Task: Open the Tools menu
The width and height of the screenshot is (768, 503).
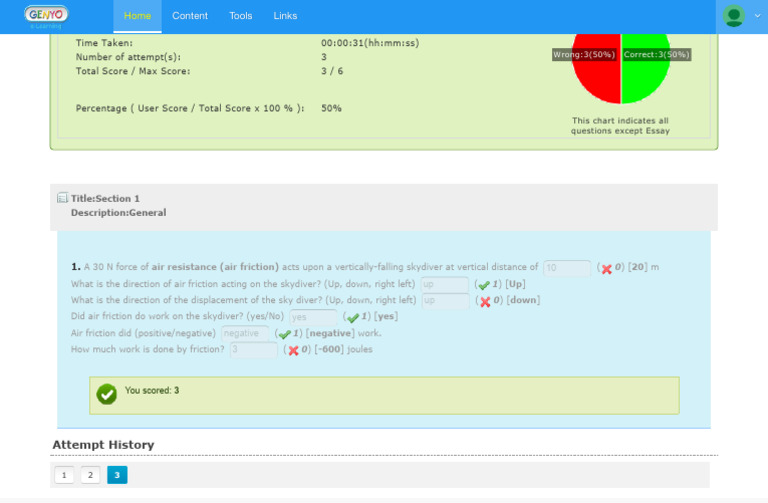Action: point(240,16)
